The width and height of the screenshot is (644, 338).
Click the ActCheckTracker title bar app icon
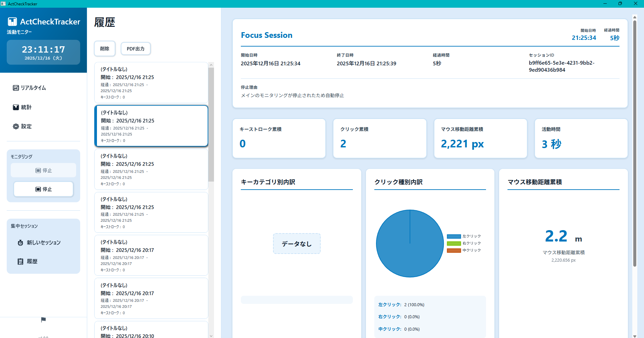click(4, 4)
